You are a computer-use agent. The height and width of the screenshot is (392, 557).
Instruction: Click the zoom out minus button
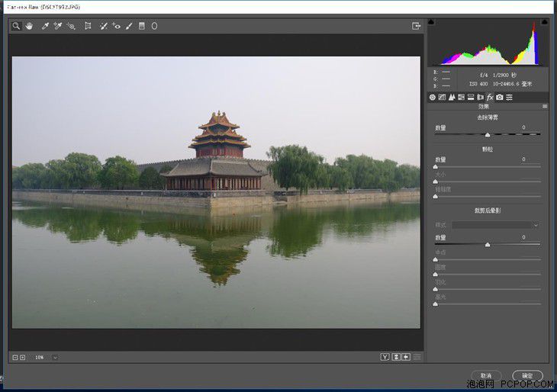click(15, 358)
